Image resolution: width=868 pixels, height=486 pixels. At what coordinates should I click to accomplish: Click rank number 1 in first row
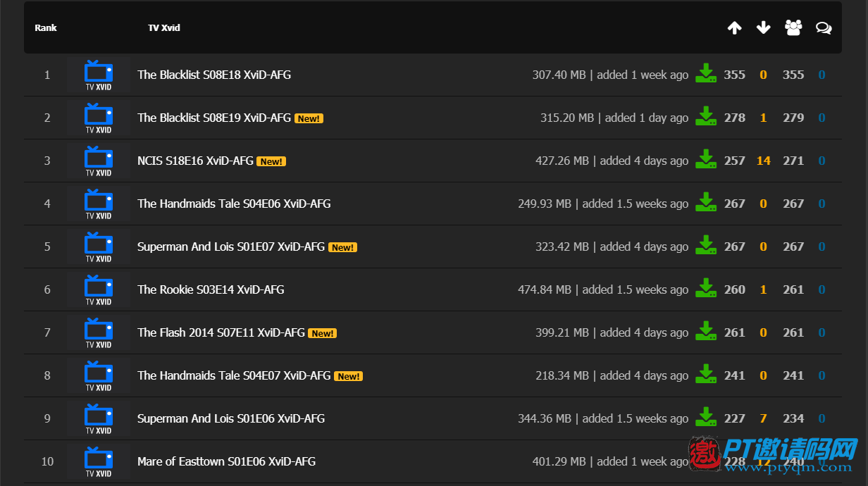click(x=47, y=75)
